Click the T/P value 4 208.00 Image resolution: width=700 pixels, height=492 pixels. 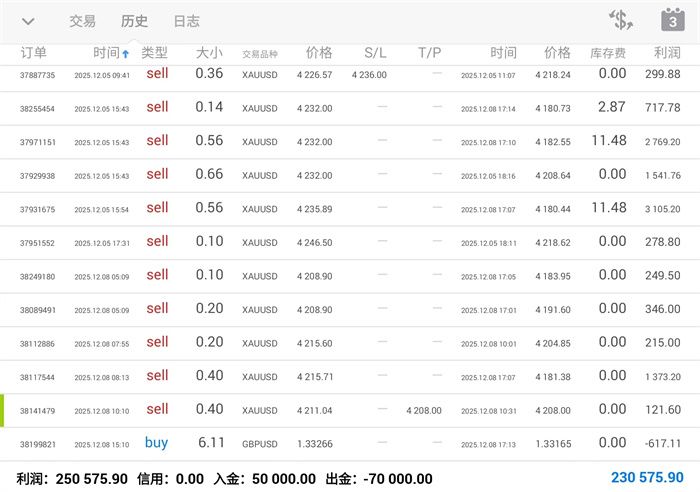click(424, 410)
